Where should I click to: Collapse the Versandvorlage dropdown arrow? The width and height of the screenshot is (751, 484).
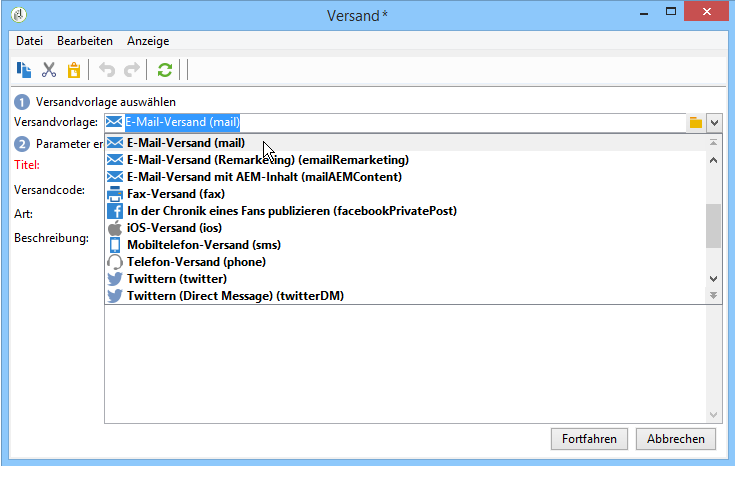tap(714, 123)
